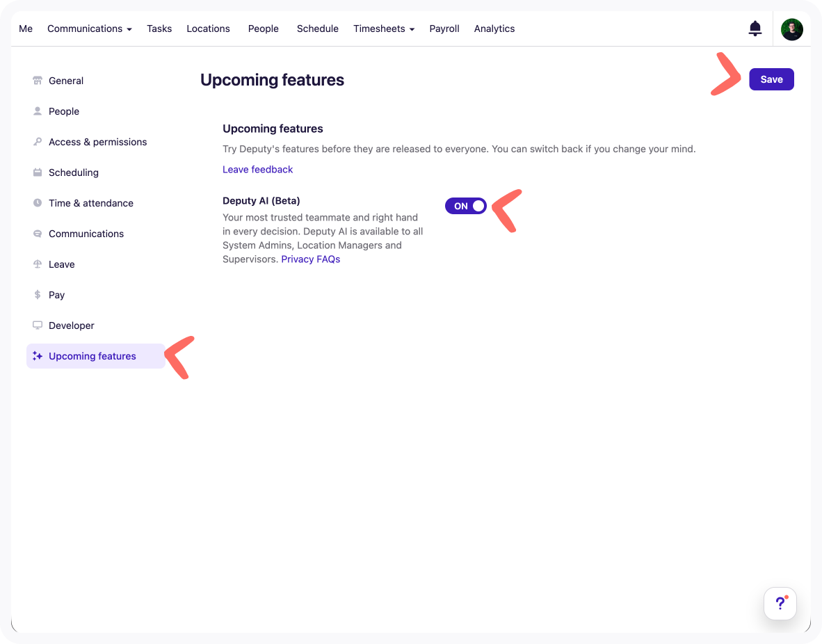Screen dimensions: 822x644
Task: Go to Analytics in the top menu
Action: tap(494, 29)
